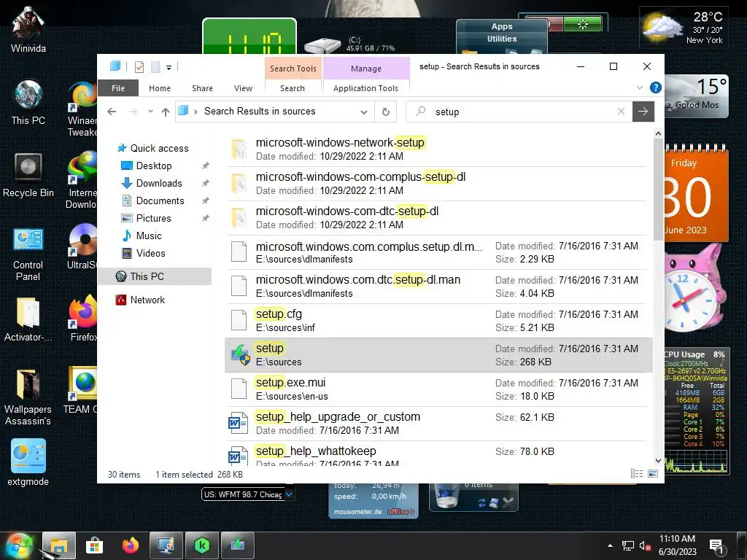Image resolution: width=747 pixels, height=560 pixels.
Task: Switch to the View ribbon tab
Action: click(x=243, y=88)
